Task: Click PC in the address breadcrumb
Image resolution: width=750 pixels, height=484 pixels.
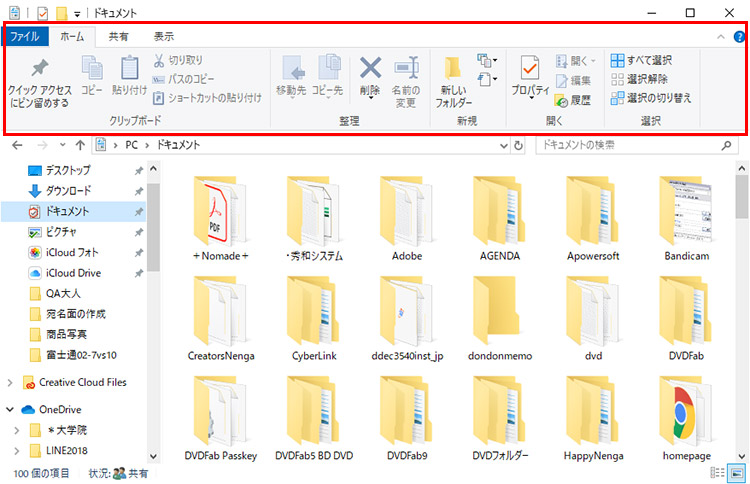Action: coord(132,145)
